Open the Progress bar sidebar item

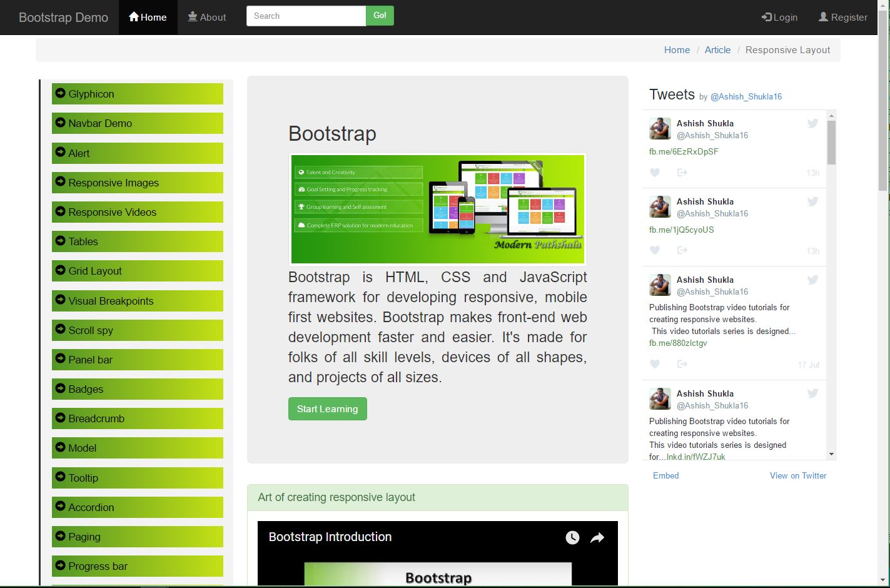(x=138, y=566)
